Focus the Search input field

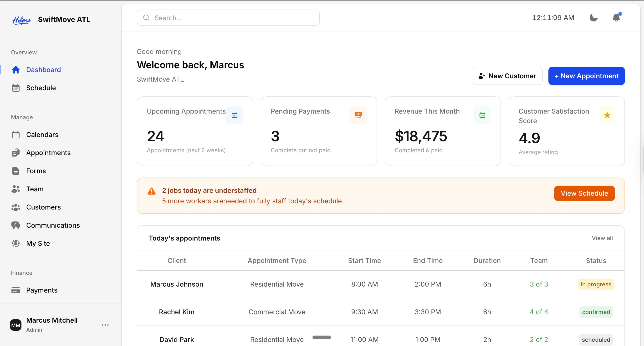(228, 18)
